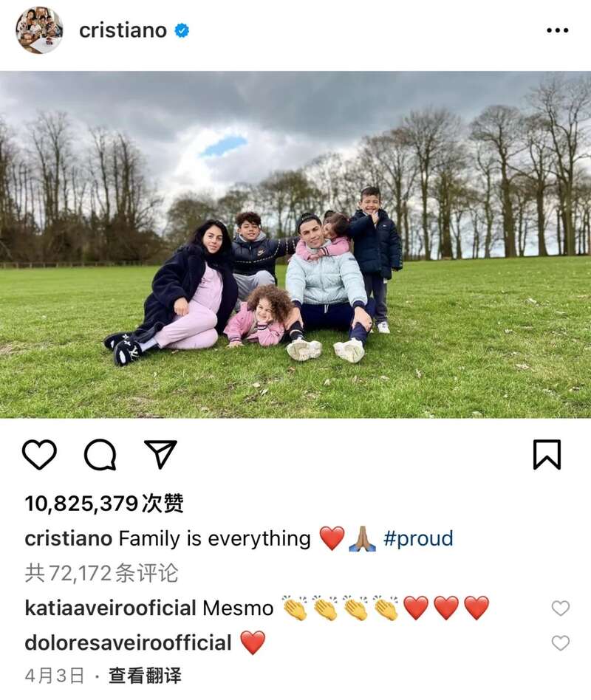
Task: Tap the family photo in the post
Action: point(295,244)
